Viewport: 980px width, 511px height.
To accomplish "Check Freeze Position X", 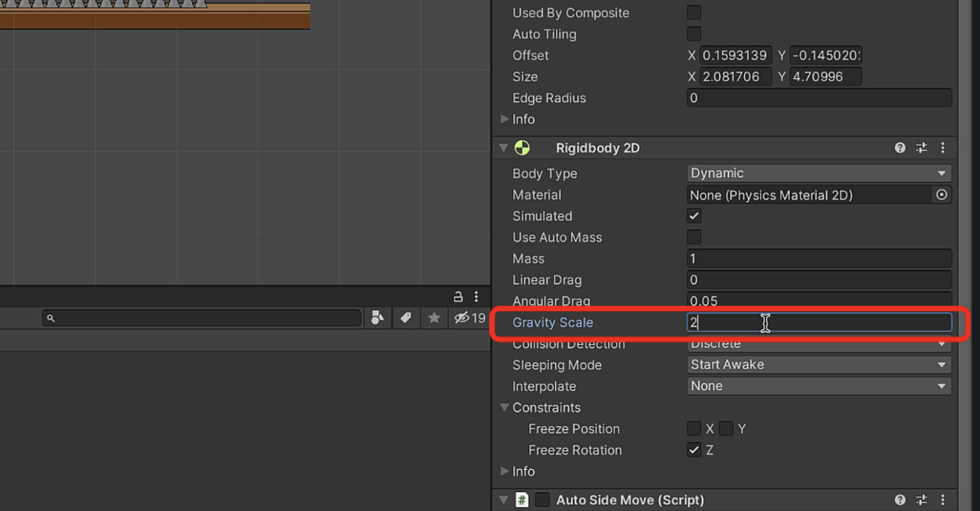I will click(694, 429).
